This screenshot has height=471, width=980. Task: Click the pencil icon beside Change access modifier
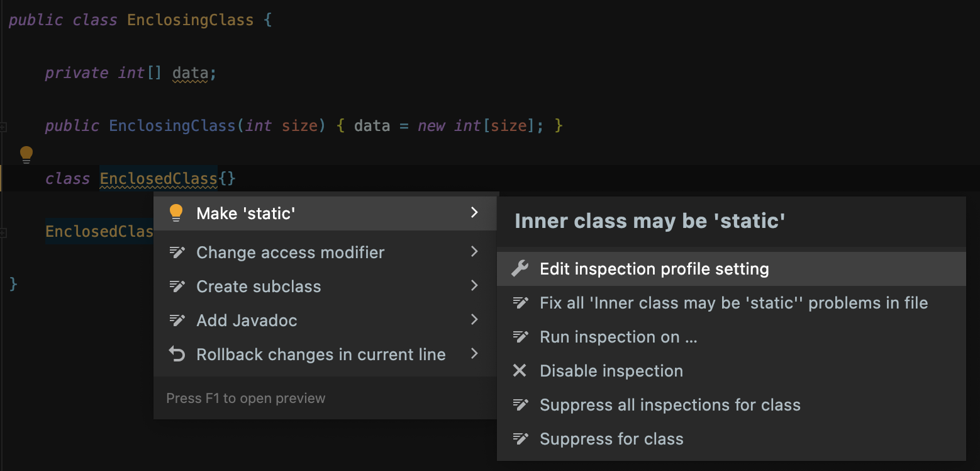[x=177, y=253]
